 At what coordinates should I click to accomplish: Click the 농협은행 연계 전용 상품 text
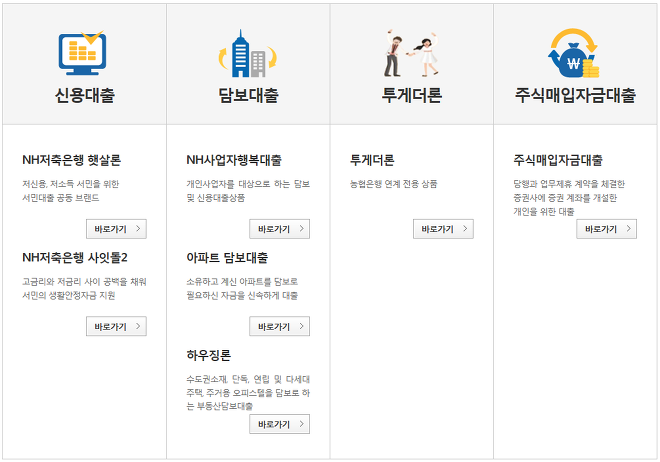pyautogui.click(x=394, y=184)
